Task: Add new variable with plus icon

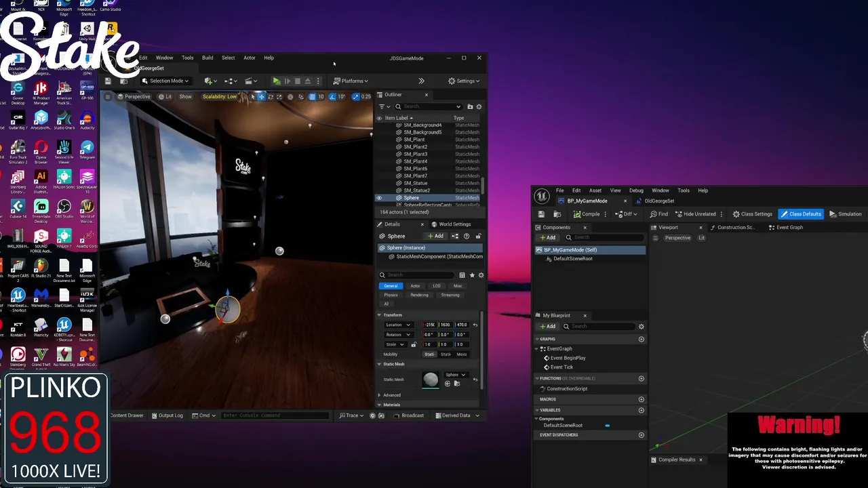Action: pos(642,410)
